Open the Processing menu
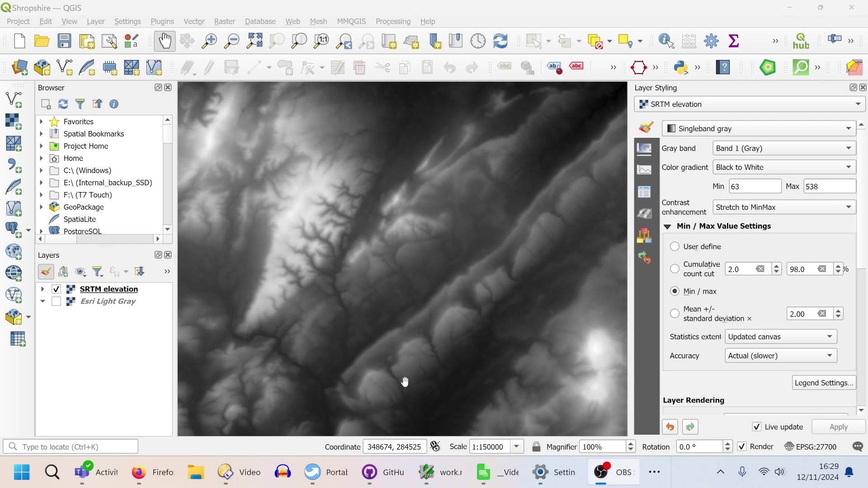 (x=392, y=21)
